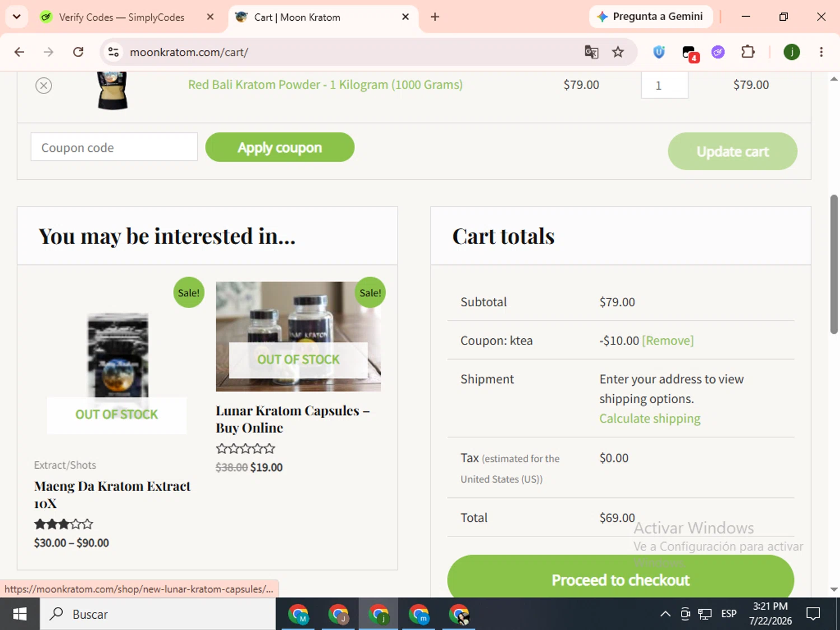Open the fifth Chrome taskbar icon with animal badge
The image size is (840, 630).
pos(459,614)
